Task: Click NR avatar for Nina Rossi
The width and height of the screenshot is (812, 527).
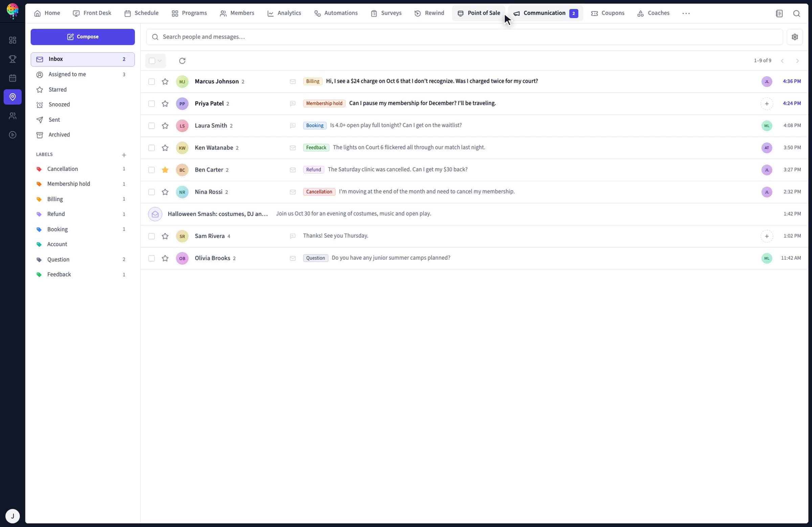Action: coord(182,192)
